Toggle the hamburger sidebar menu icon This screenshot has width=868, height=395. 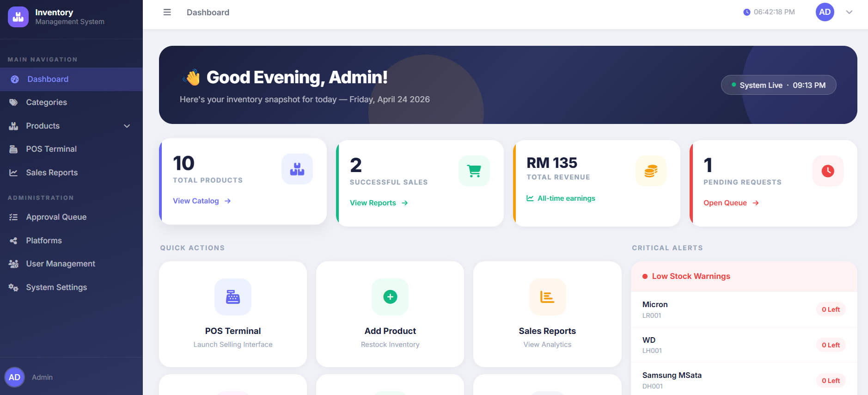click(167, 12)
